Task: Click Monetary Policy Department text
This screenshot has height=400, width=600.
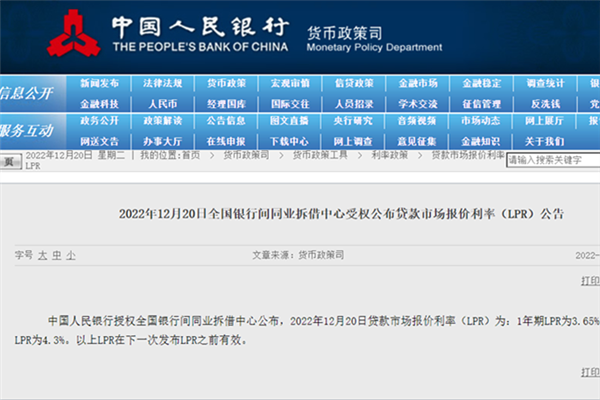Action: pos(374,47)
